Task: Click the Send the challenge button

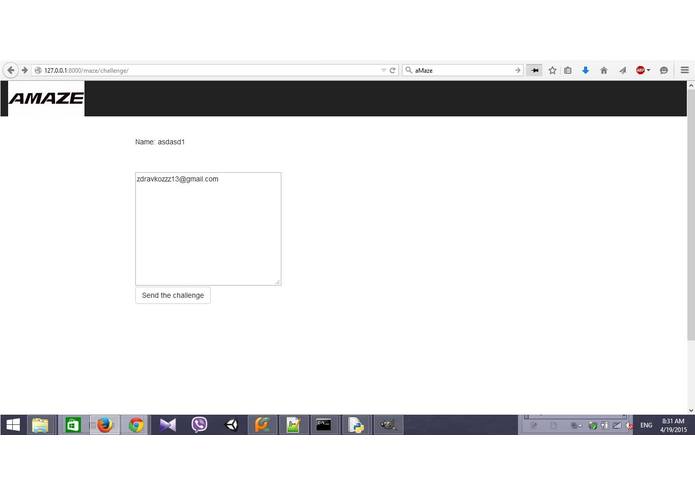Action: coord(173,295)
